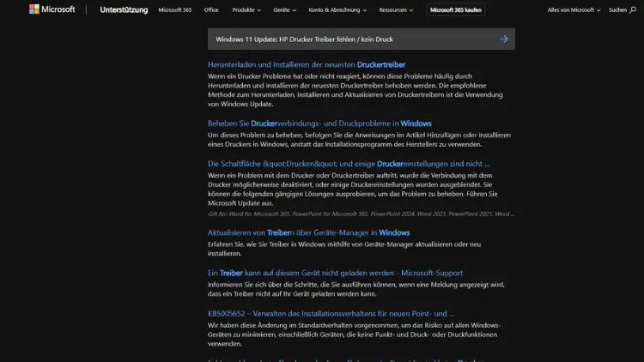The height and width of the screenshot is (362, 644).
Task: Click description starting 'Erfahren Sie, wie Sie Treiber'
Action: point(344,249)
